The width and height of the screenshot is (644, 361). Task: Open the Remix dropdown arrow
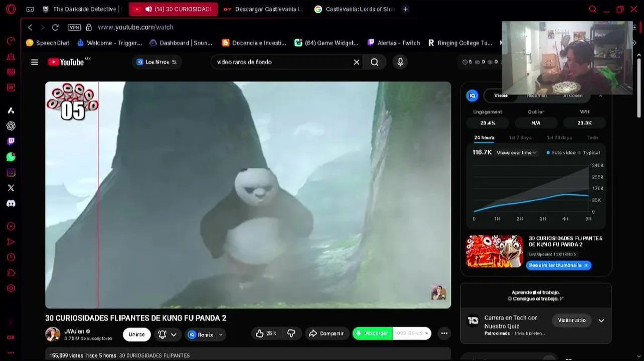pos(221,334)
